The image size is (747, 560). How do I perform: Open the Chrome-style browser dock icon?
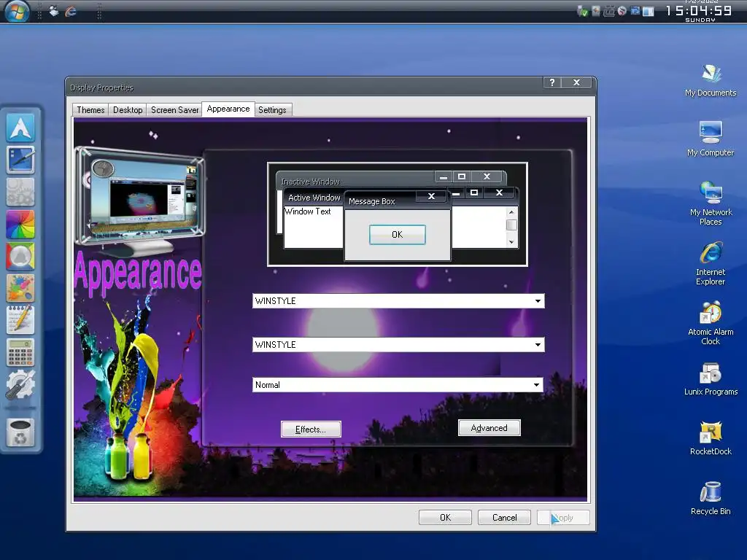(20, 256)
